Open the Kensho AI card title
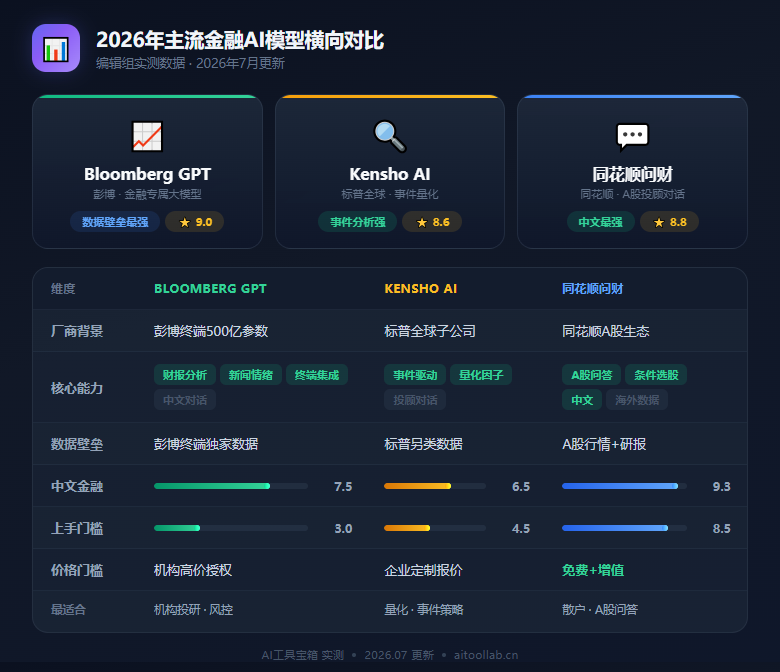Image resolution: width=780 pixels, height=672 pixels. click(x=390, y=175)
